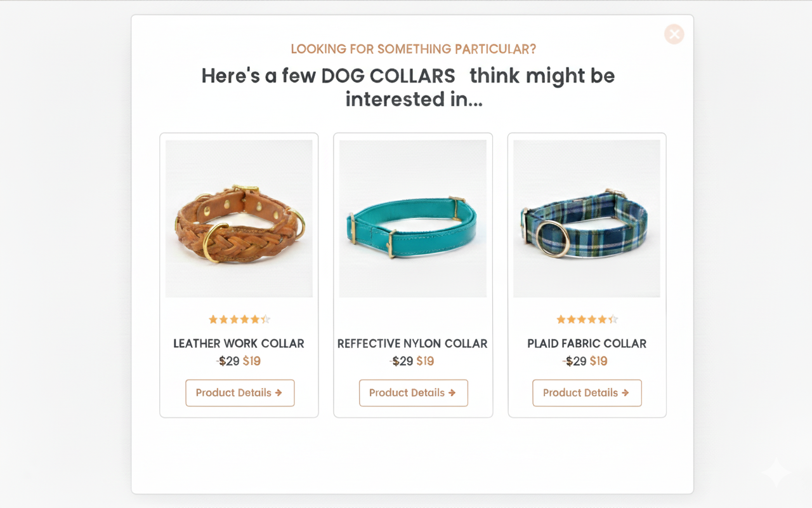Screen dimensions: 812x508
Task: Click the arrow icon in Reflective Nylon Collar's button
Action: pyautogui.click(x=452, y=392)
